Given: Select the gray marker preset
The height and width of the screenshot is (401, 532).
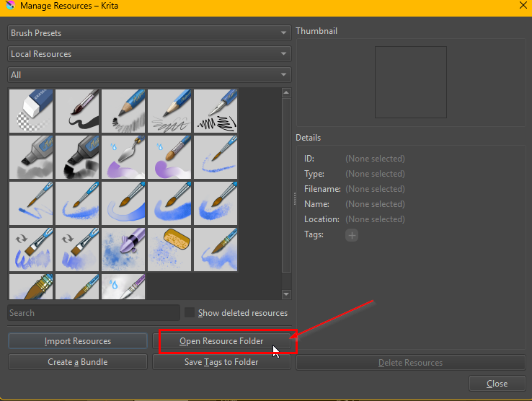Looking at the screenshot, I should click(31, 157).
